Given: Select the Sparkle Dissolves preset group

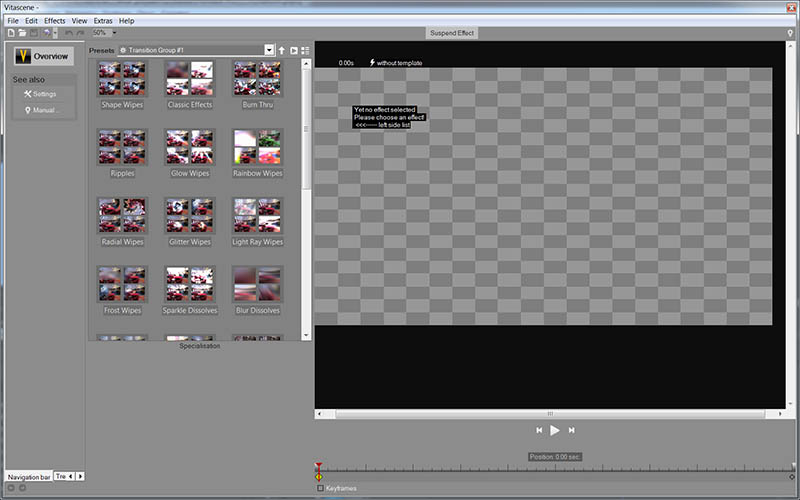Looking at the screenshot, I should [x=190, y=290].
